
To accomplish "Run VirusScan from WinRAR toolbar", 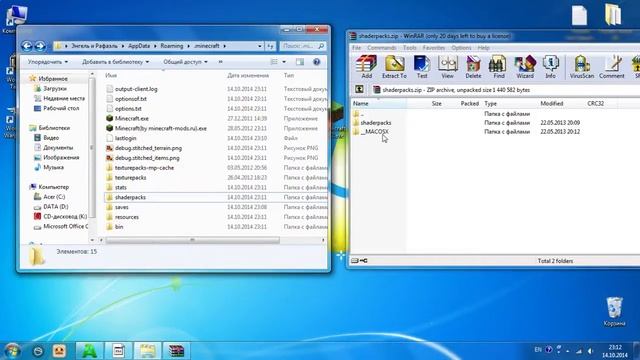I will tap(582, 67).
